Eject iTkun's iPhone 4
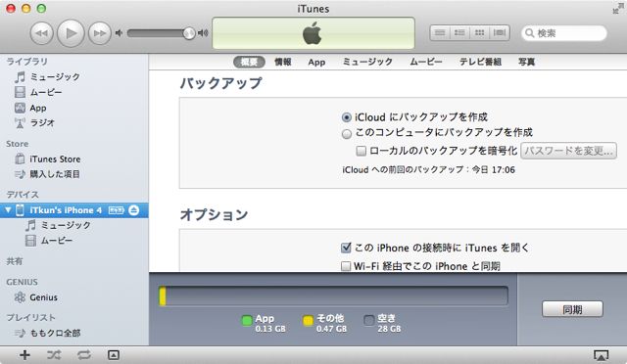627x364 pixels. coord(134,210)
